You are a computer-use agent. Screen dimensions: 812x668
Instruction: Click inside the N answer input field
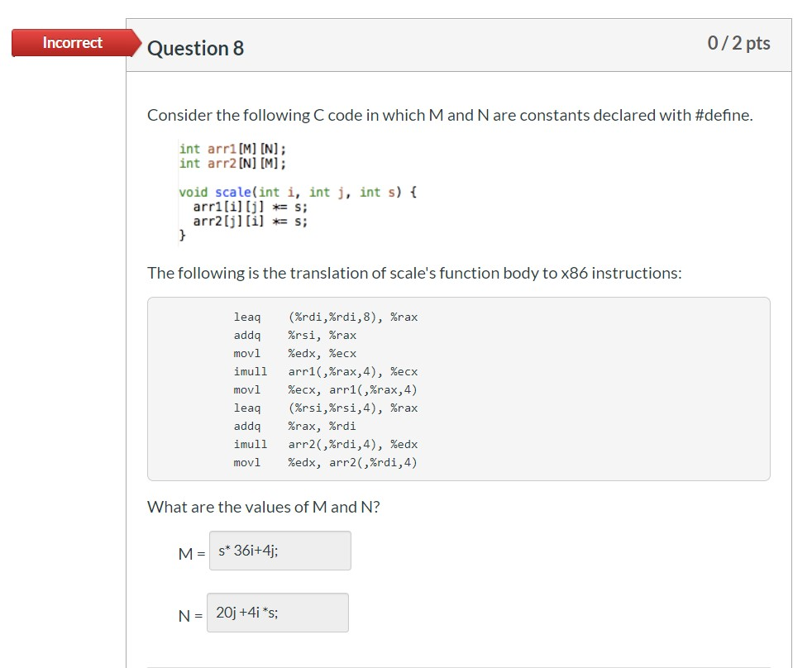coord(277,612)
